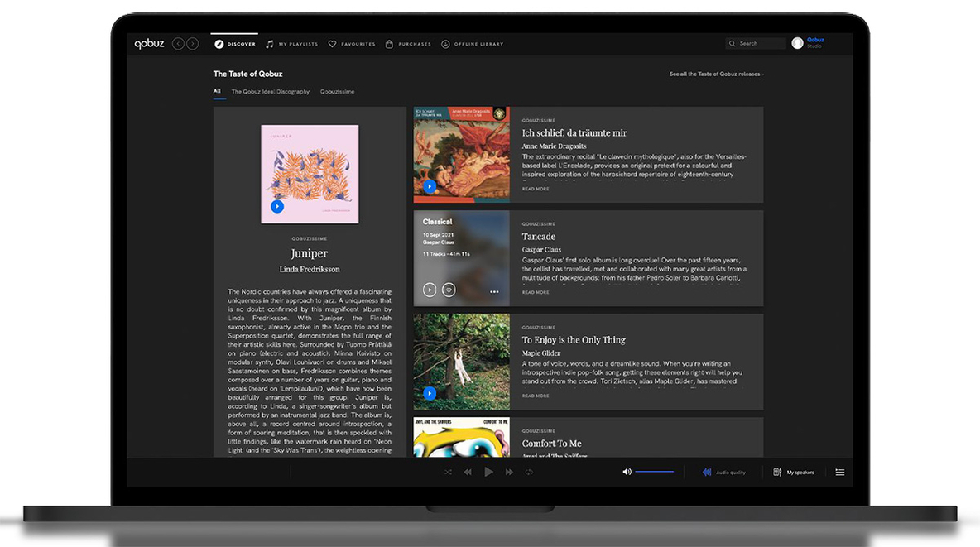Image resolution: width=980 pixels, height=547 pixels.
Task: Skip to the next track
Action: pos(509,472)
